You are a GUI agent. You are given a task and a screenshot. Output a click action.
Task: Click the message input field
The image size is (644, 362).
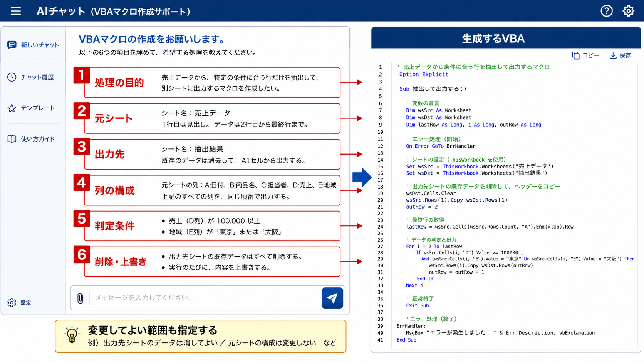206,298
